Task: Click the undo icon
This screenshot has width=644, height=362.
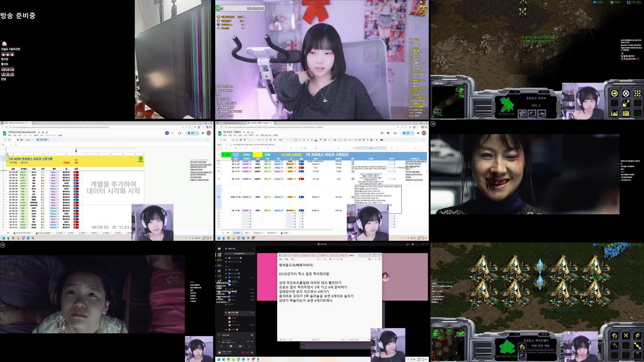Action: (x=233, y=139)
